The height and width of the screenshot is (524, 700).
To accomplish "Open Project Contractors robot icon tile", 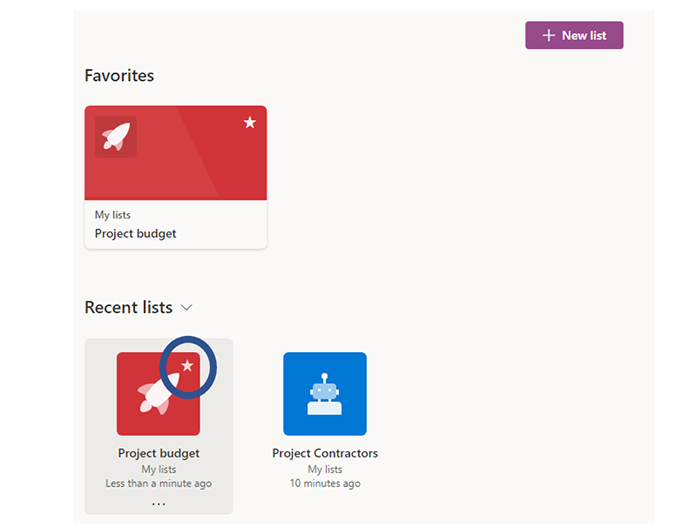I will coord(325,394).
